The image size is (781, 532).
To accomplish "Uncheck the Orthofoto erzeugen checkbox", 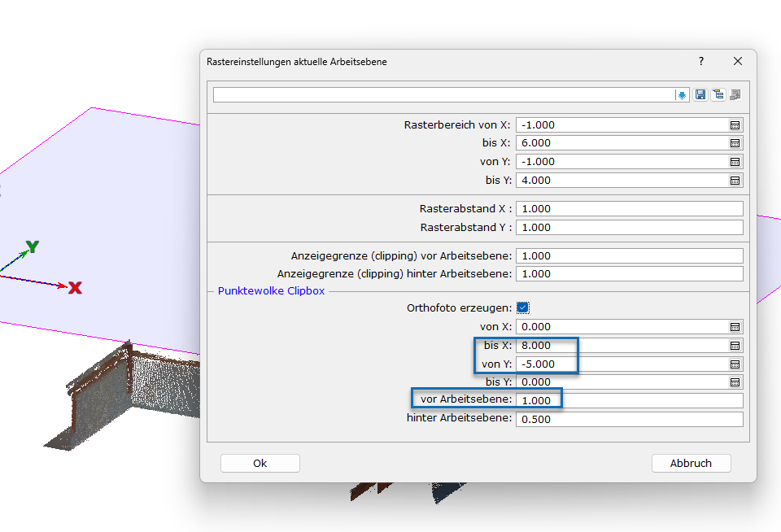I will click(x=523, y=307).
